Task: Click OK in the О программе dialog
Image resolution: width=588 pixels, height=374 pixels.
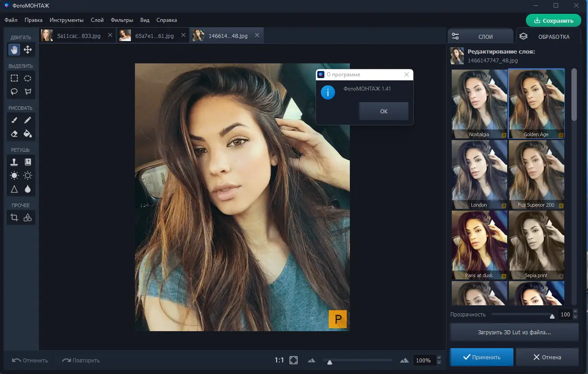Action: (384, 111)
